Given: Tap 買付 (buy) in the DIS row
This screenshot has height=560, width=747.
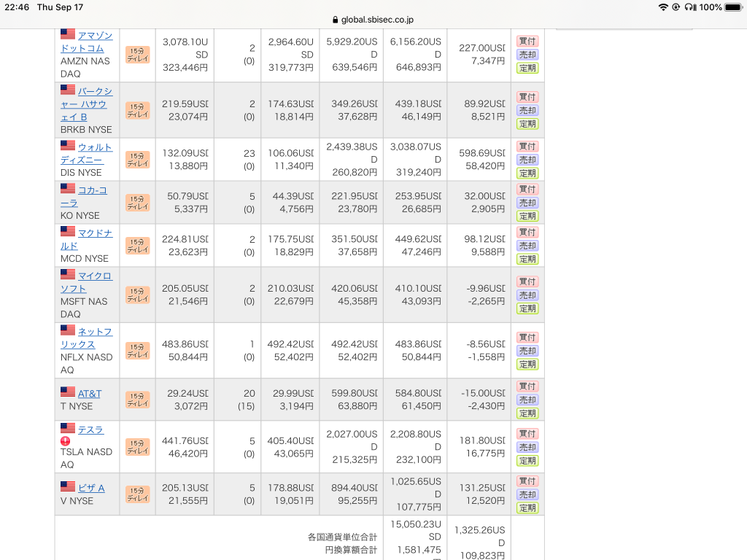Looking at the screenshot, I should click(x=527, y=146).
